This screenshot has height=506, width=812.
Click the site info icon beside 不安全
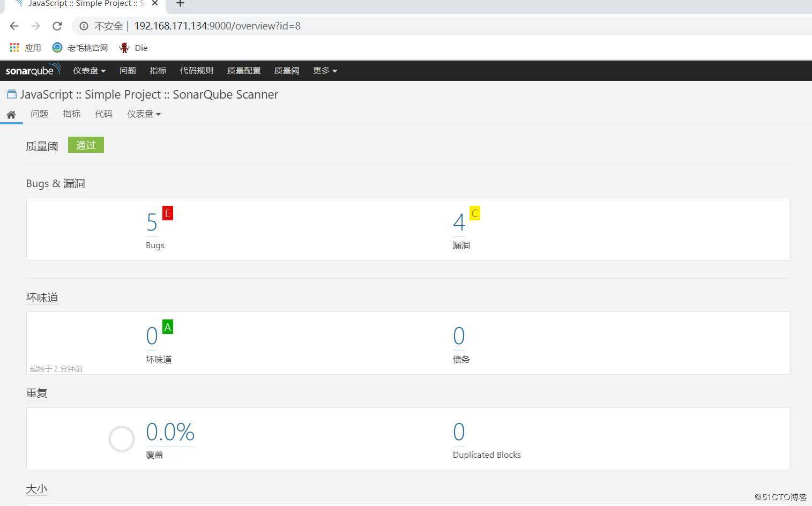84,26
